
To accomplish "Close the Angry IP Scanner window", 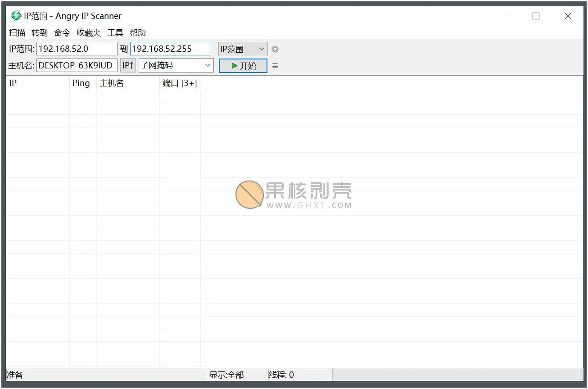I will coord(568,16).
